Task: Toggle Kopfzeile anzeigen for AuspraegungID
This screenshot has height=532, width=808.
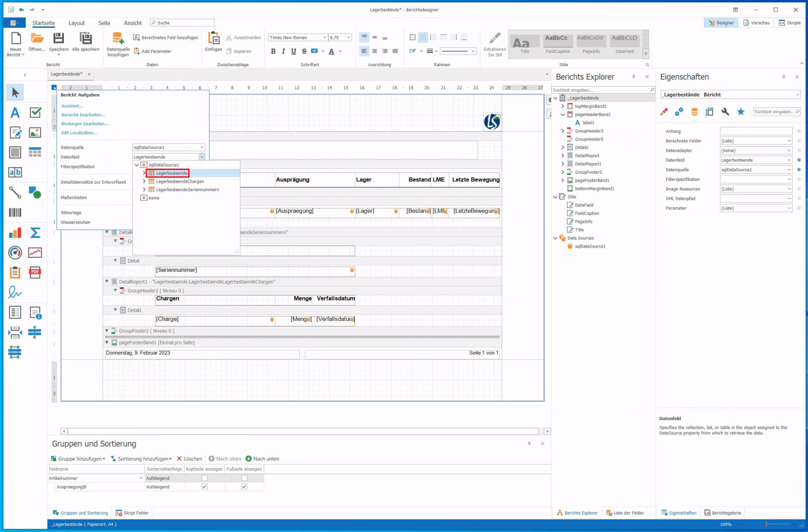Action: tap(204, 487)
